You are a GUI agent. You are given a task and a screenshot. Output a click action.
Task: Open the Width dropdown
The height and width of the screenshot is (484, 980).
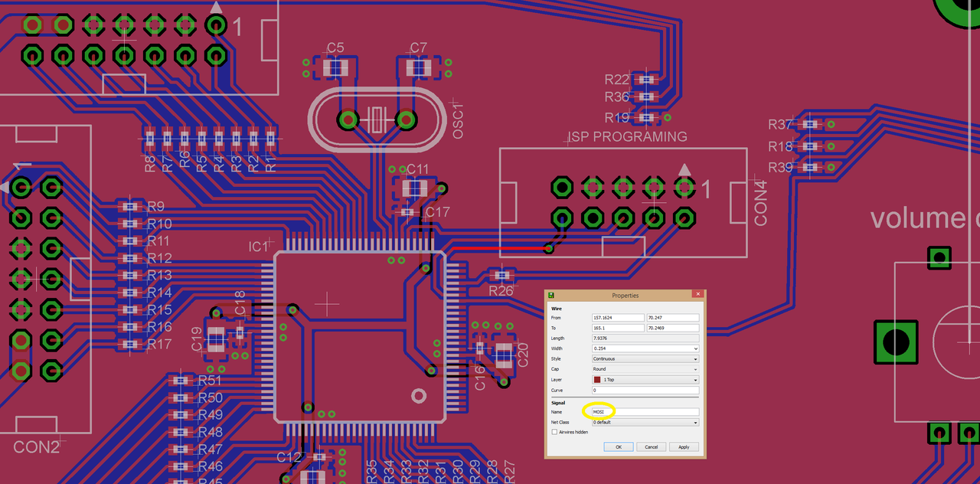[x=645, y=348]
